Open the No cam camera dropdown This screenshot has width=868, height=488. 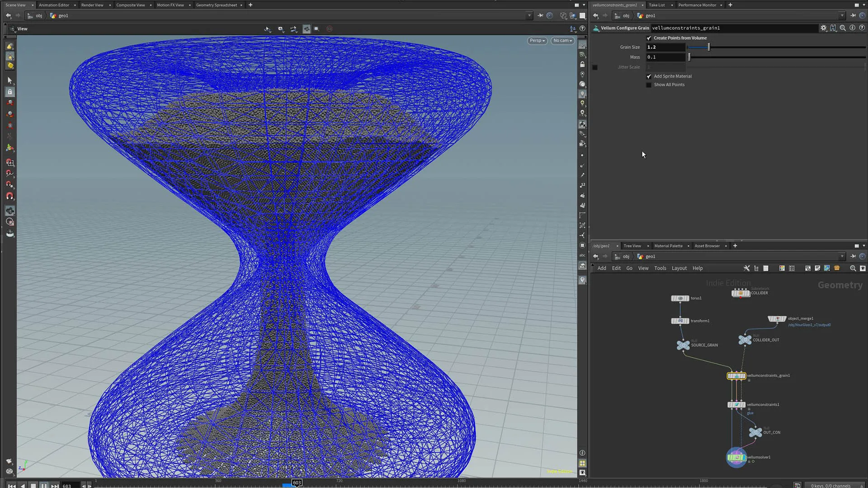(562, 41)
